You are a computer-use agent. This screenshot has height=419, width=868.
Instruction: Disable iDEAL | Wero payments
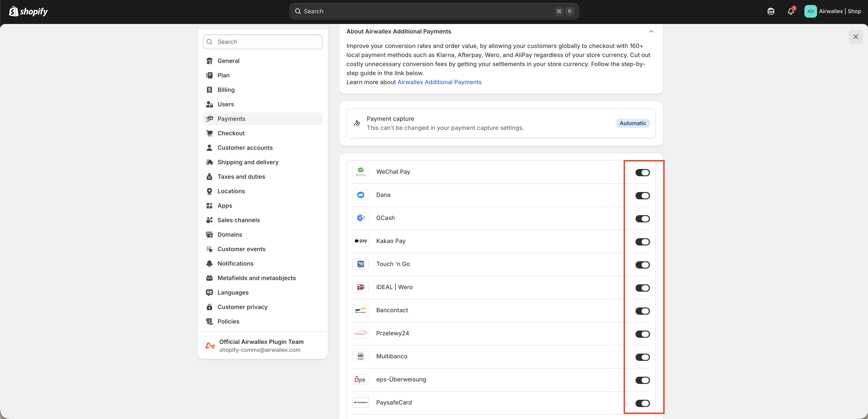coord(642,288)
